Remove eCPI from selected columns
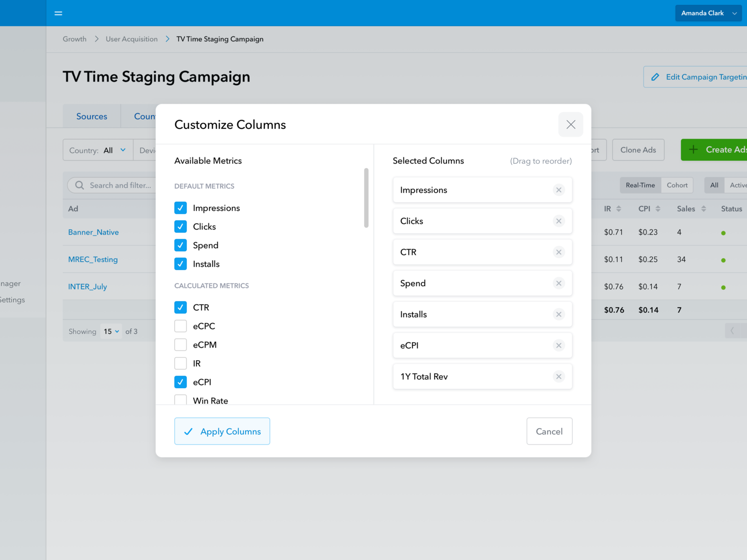Viewport: 747px width, 560px height. pyautogui.click(x=558, y=346)
